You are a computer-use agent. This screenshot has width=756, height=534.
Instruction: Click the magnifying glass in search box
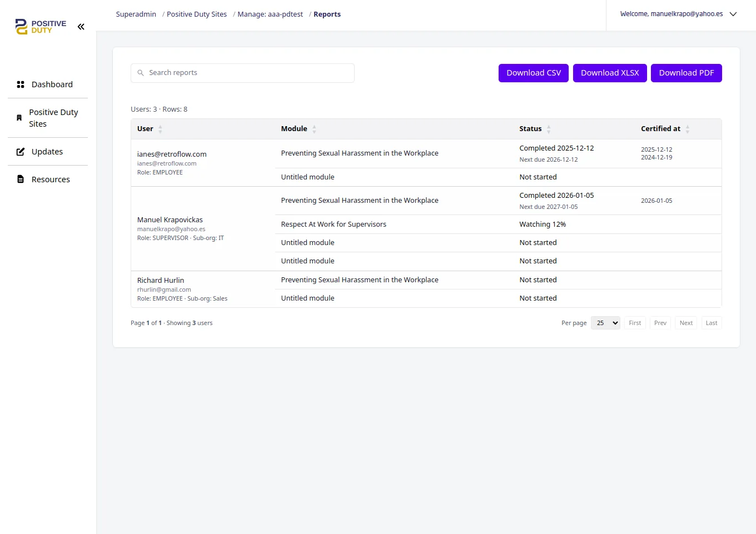tap(140, 72)
